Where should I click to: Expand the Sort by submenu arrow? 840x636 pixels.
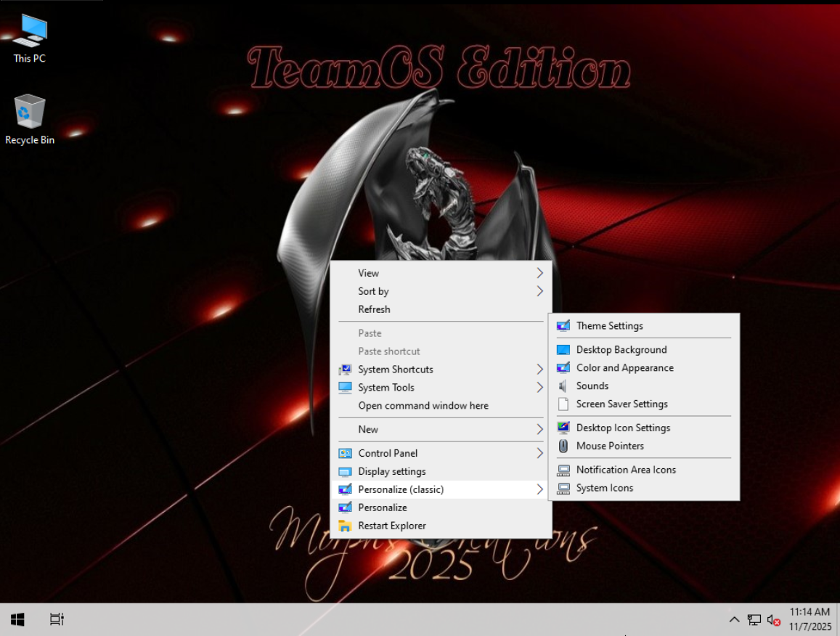pos(539,291)
